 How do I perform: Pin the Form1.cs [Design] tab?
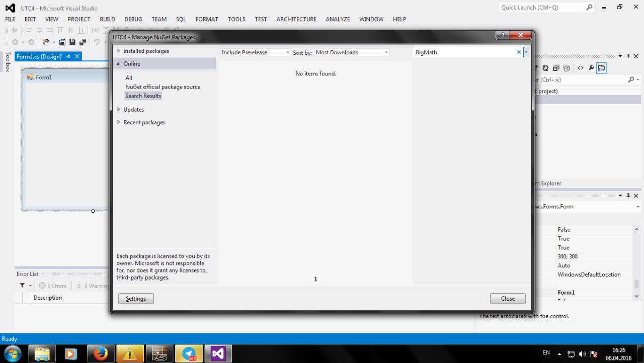(69, 57)
